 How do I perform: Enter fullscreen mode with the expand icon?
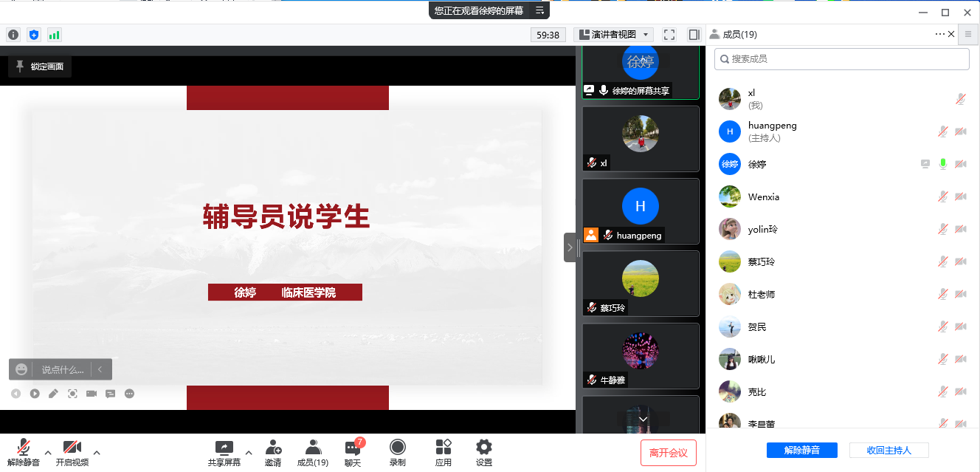pyautogui.click(x=669, y=35)
